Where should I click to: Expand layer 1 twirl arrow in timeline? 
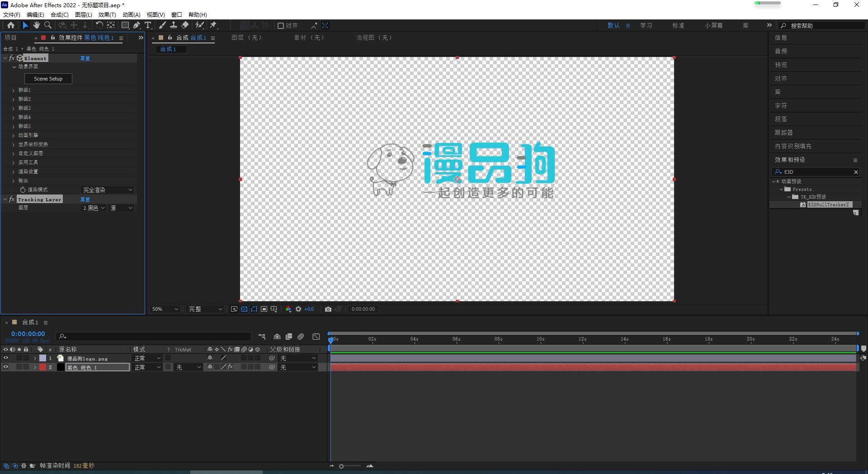click(35, 358)
